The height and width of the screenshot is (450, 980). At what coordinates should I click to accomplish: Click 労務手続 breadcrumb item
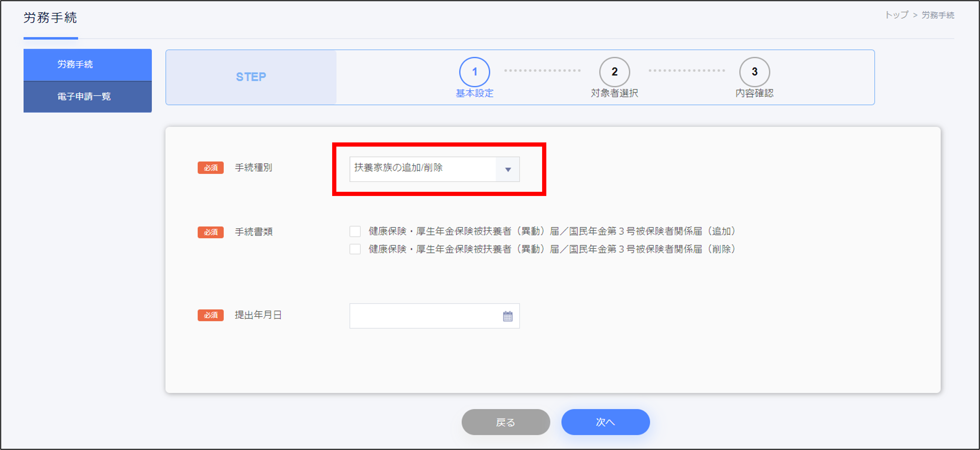click(x=937, y=15)
